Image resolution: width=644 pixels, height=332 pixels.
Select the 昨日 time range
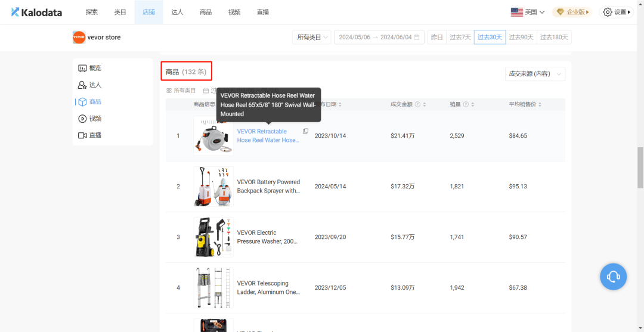[437, 38]
